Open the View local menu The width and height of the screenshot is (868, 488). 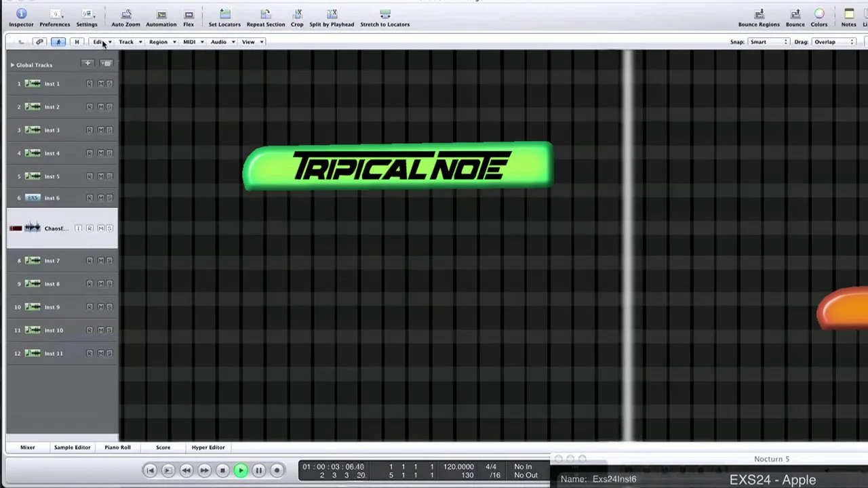252,42
